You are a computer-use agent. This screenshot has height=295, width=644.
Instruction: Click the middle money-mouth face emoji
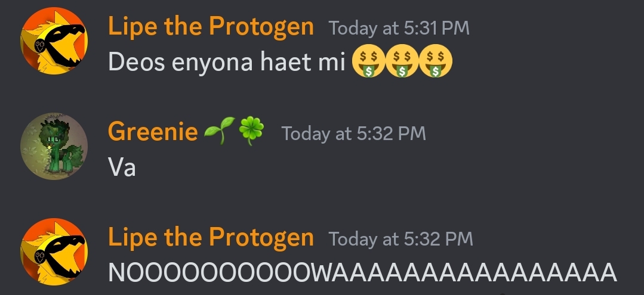click(x=402, y=61)
